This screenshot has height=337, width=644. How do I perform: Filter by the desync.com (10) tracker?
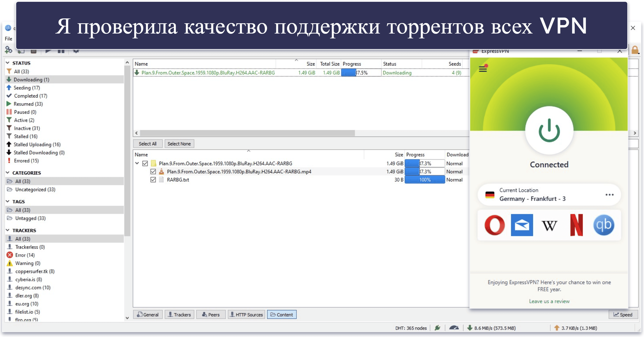tap(64, 287)
